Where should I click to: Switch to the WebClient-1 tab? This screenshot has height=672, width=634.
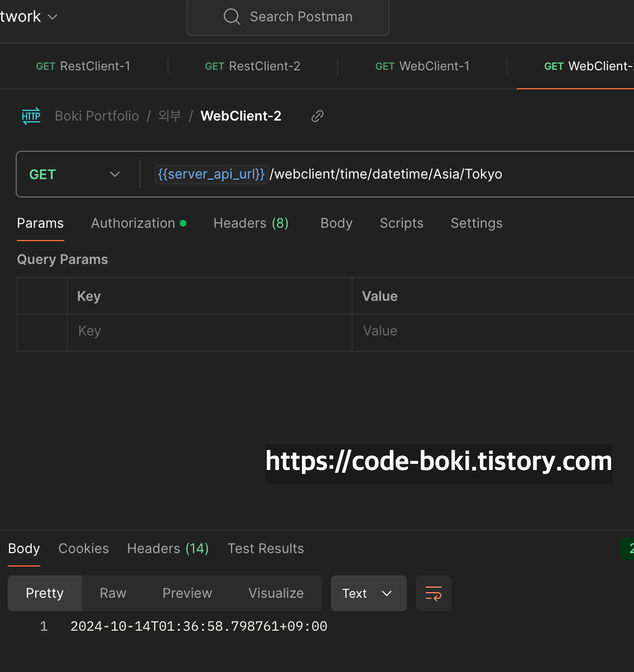point(422,66)
